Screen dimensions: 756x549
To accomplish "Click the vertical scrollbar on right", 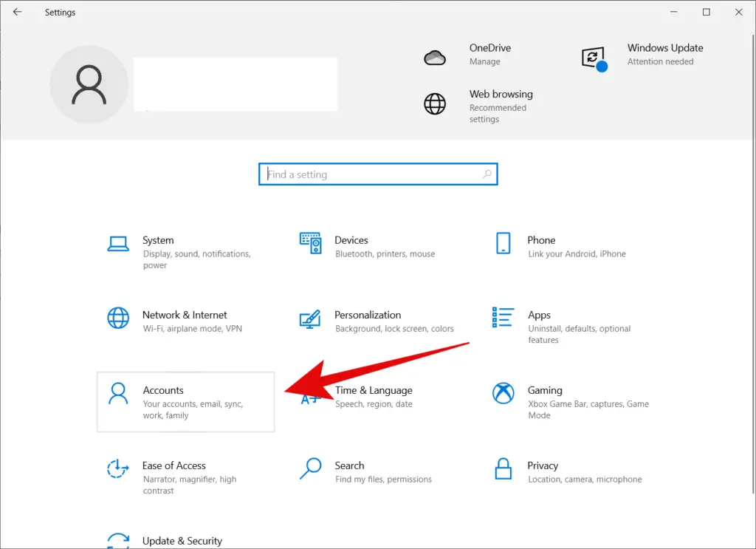I will click(x=753, y=263).
